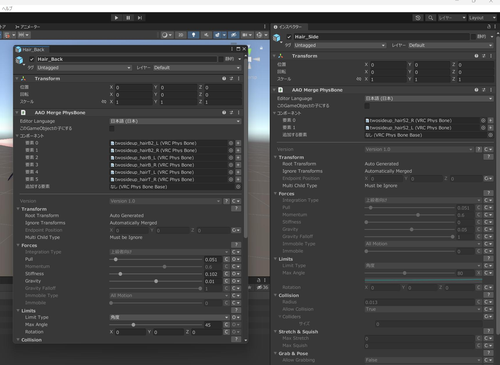Click the help button on Forces row in Hair_Back

click(236, 245)
